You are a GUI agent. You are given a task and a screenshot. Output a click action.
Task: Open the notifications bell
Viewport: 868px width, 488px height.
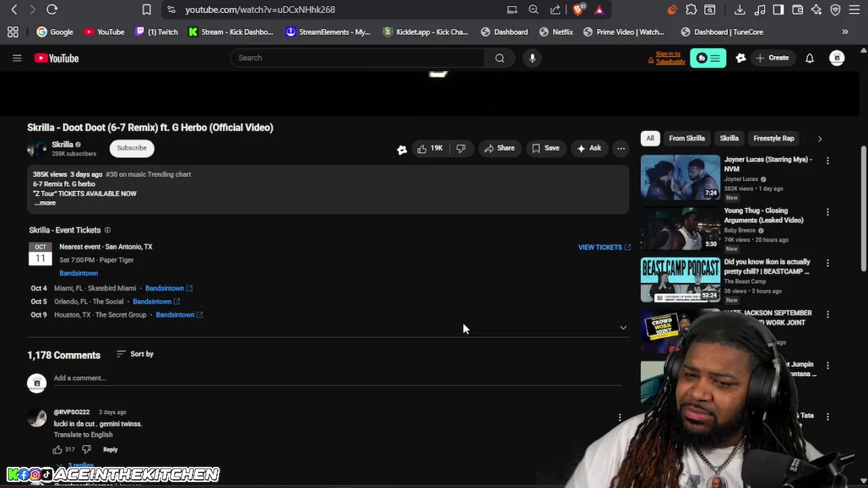tap(810, 58)
